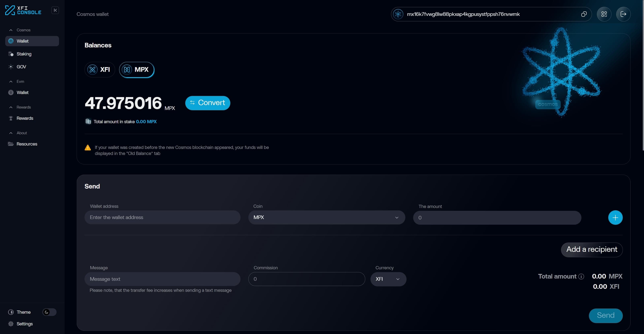Screen dimensions: 644x334
Task: Open GOV in the sidebar
Action: coord(32,67)
